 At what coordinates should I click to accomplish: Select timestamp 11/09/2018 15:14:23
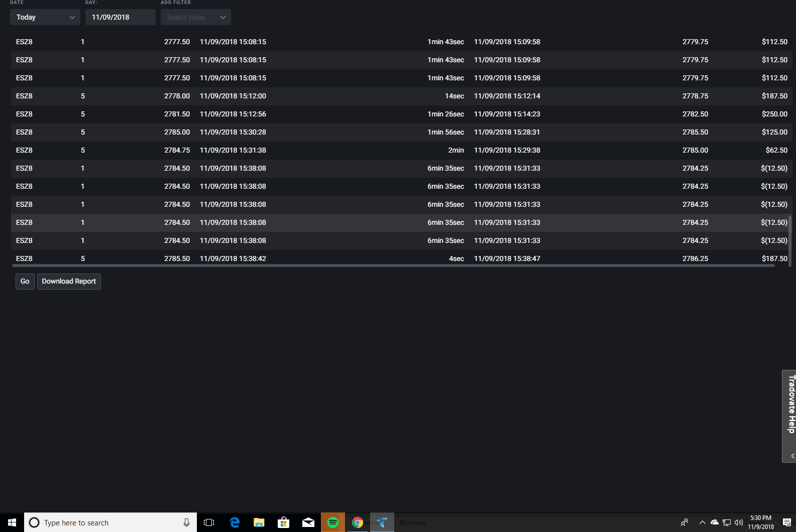click(507, 114)
